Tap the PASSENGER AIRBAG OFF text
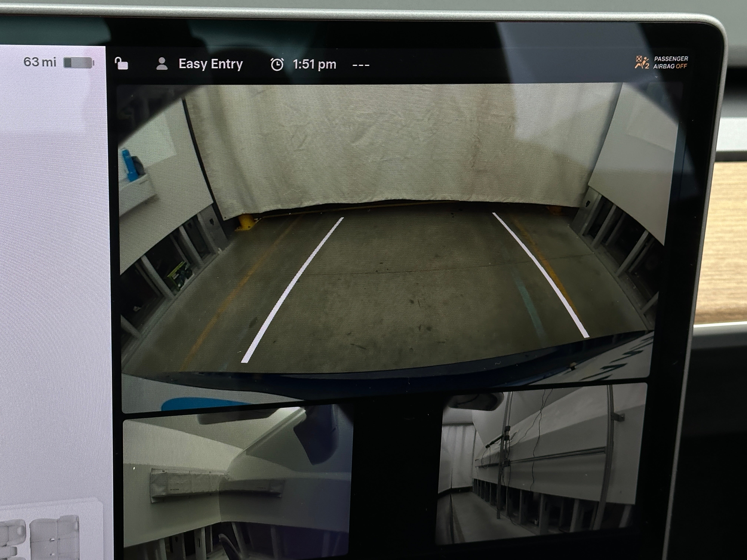747x560 pixels. (x=670, y=62)
